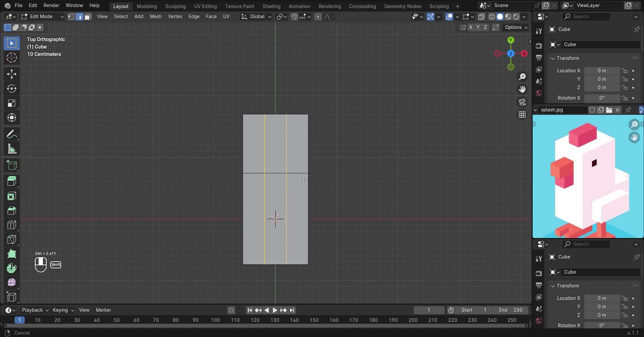Open the Render menu
This screenshot has height=337, width=644.
[x=51, y=5]
